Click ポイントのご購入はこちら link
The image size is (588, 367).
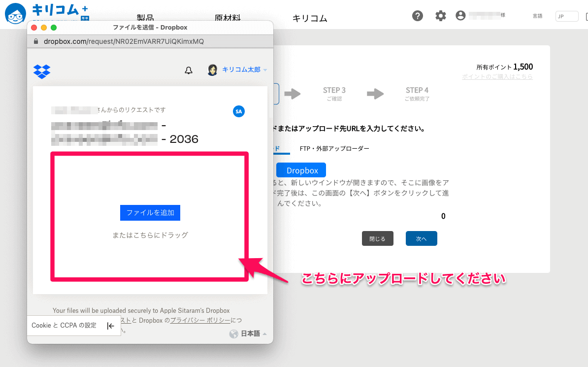coord(497,76)
